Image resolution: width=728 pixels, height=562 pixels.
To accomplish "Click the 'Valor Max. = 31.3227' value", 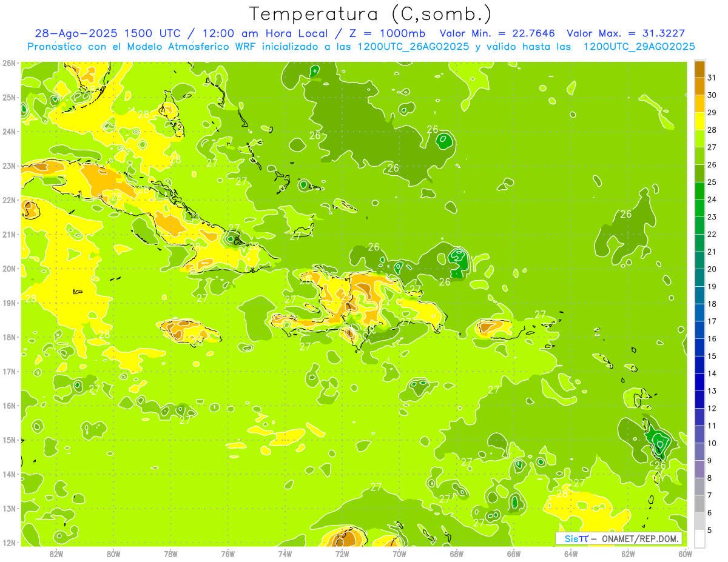I will click(626, 33).
